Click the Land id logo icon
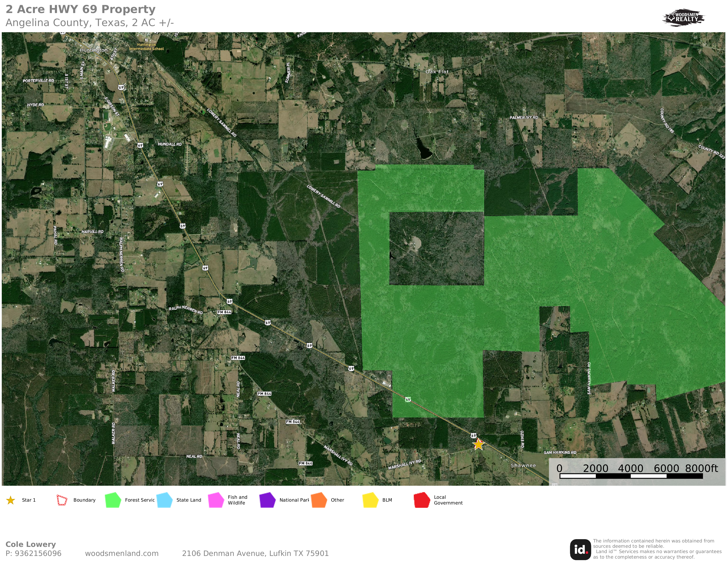Screen dimensions: 728x563 pos(580,550)
